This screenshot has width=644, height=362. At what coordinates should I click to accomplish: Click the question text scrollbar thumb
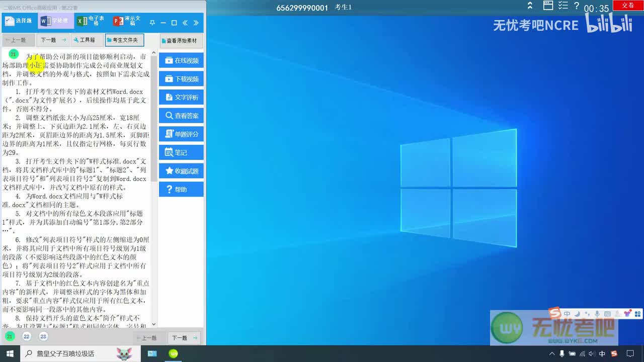(x=153, y=118)
